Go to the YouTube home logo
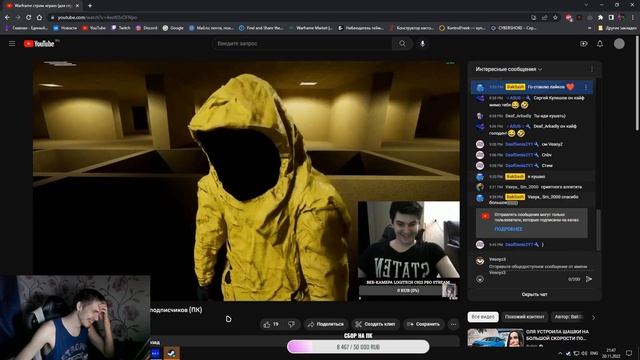The image size is (640, 360). [x=39, y=44]
